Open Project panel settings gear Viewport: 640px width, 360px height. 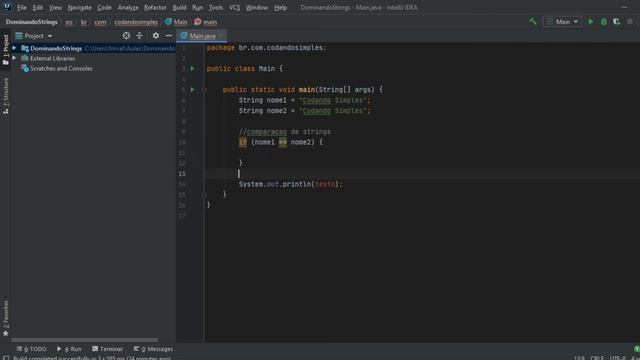[156, 36]
